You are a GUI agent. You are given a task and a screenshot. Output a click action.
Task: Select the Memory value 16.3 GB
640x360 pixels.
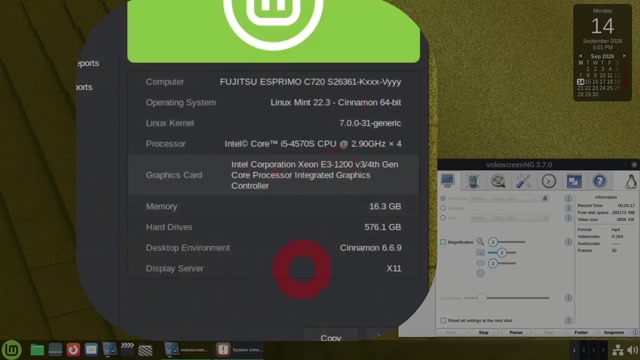[385, 206]
